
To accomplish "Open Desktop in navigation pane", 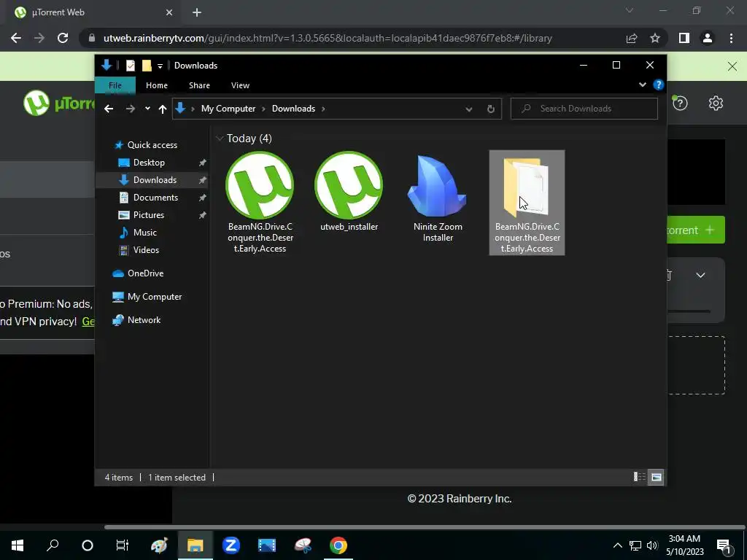I will point(142,163).
